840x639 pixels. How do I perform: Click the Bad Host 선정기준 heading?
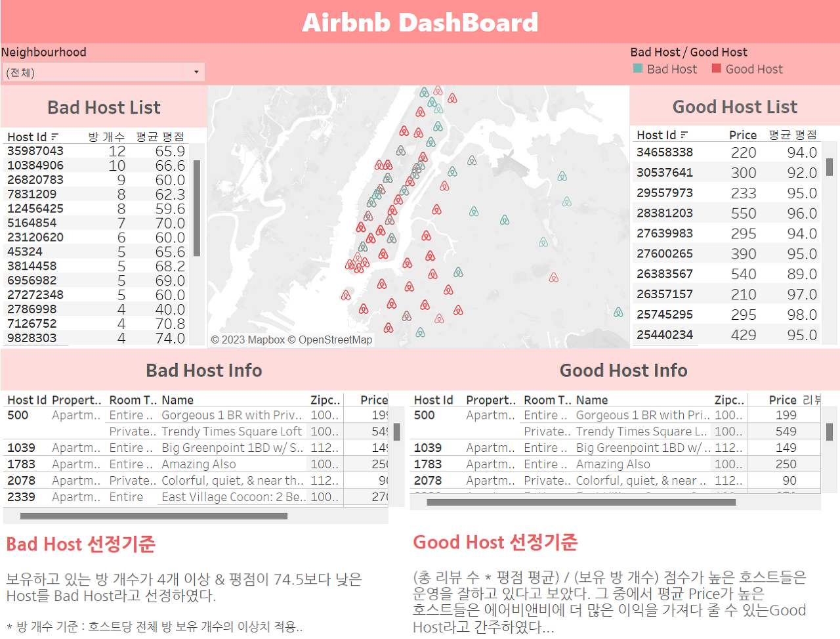click(x=81, y=544)
